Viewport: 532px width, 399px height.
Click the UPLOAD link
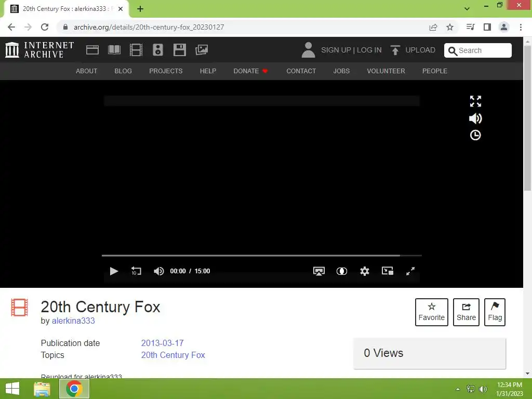point(420,50)
